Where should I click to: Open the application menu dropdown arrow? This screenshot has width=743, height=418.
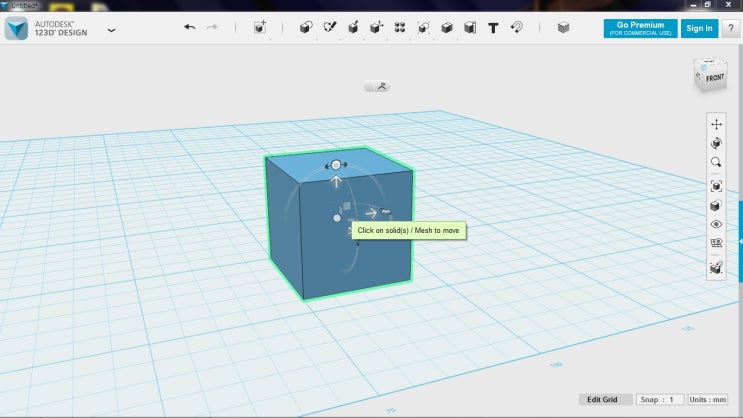point(111,30)
